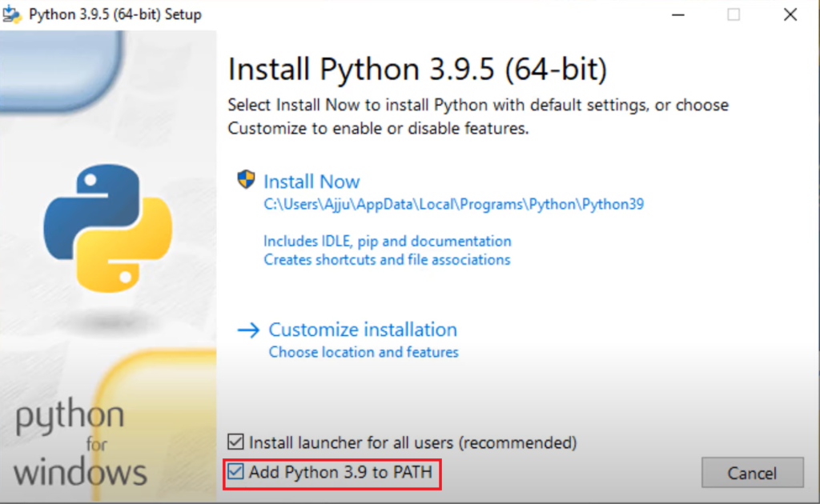
Task: Click the Cancel button
Action: click(751, 473)
